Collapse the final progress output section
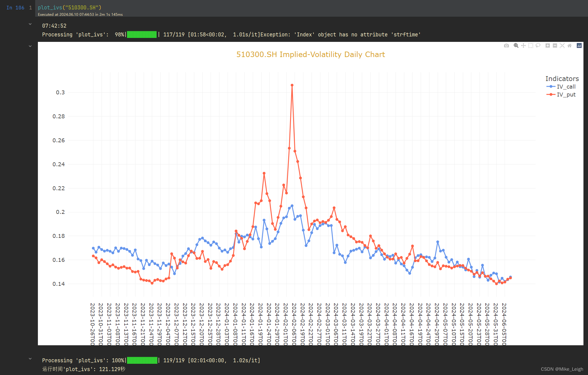The height and width of the screenshot is (375, 588). pyautogui.click(x=30, y=359)
